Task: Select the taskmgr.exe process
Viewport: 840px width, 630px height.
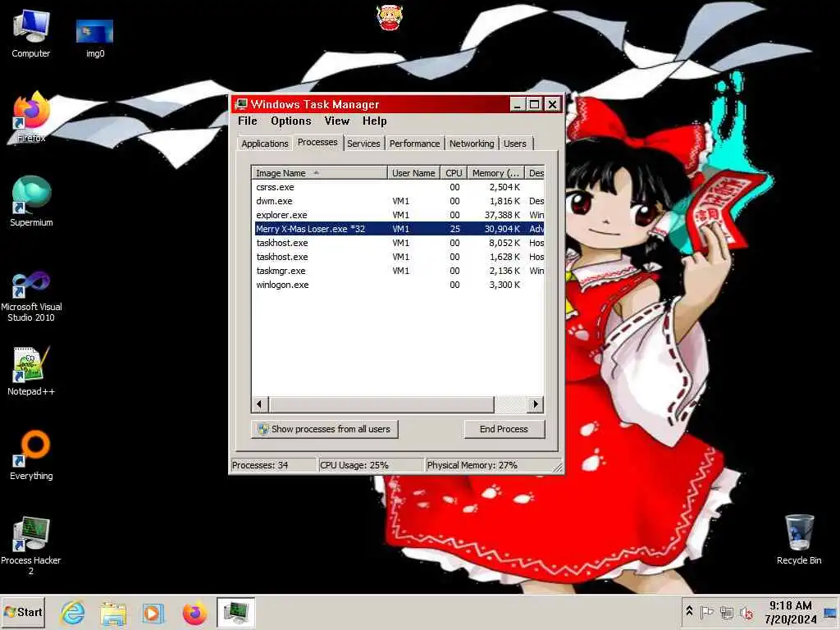Action: tap(399, 271)
